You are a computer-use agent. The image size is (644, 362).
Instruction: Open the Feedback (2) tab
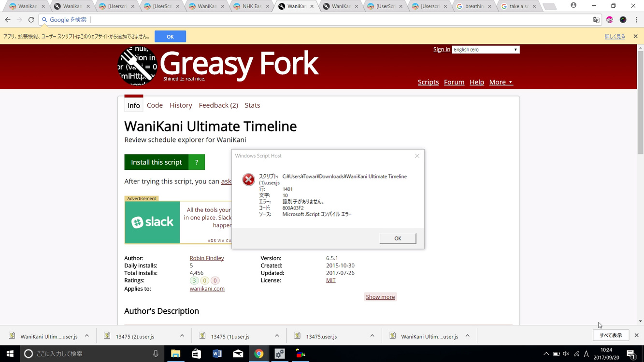click(218, 105)
